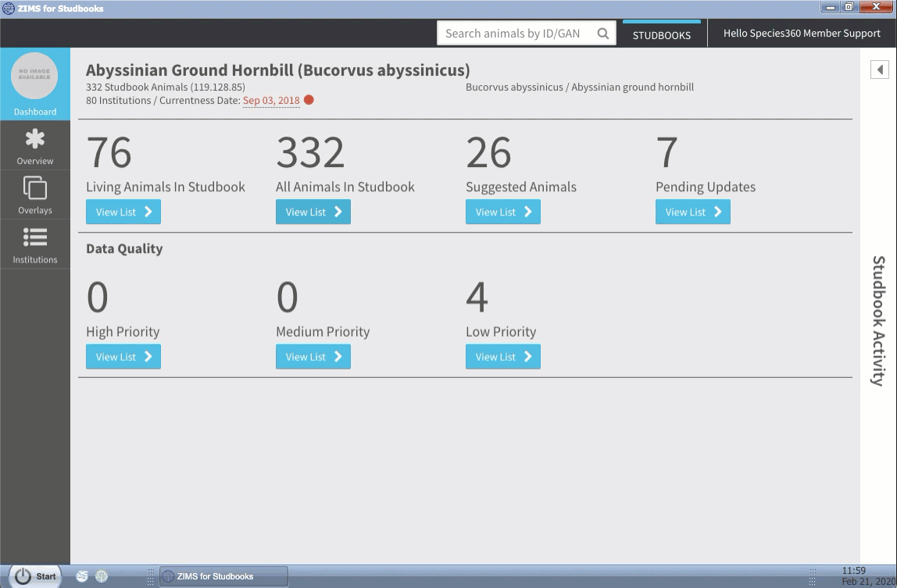View list of All Animals In Studbook
Image resolution: width=897 pixels, height=588 pixels.
(313, 212)
